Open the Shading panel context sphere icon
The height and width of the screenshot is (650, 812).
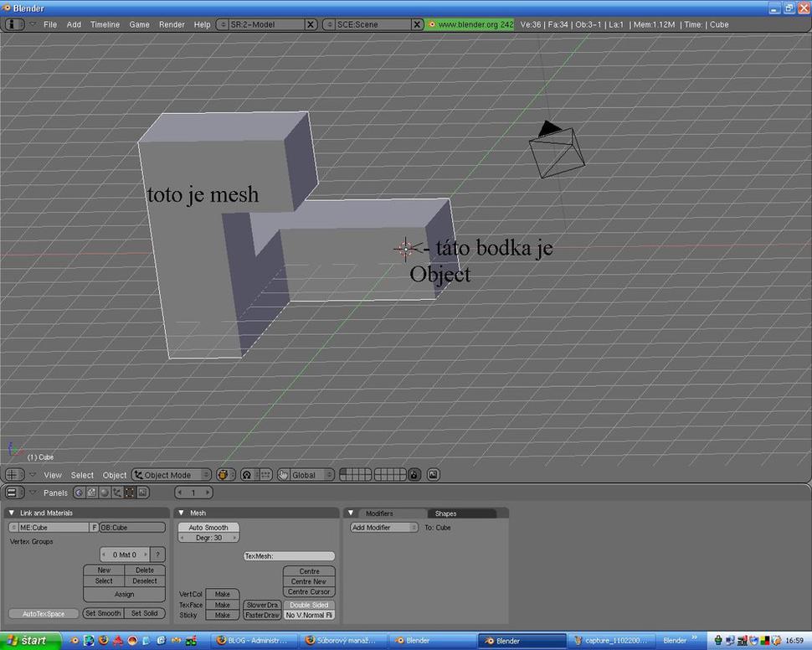point(105,493)
